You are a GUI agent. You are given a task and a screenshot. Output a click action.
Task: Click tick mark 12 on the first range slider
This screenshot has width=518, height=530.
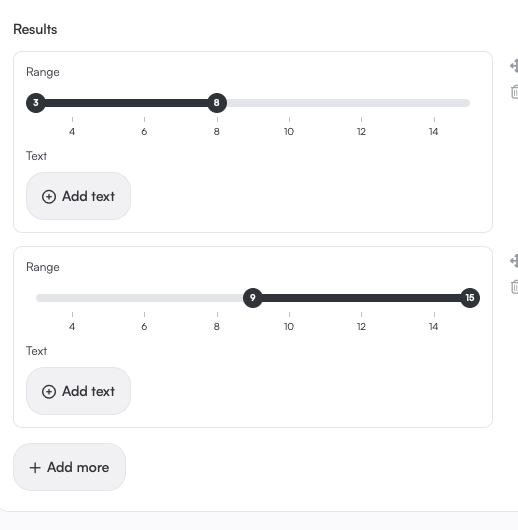361,127
